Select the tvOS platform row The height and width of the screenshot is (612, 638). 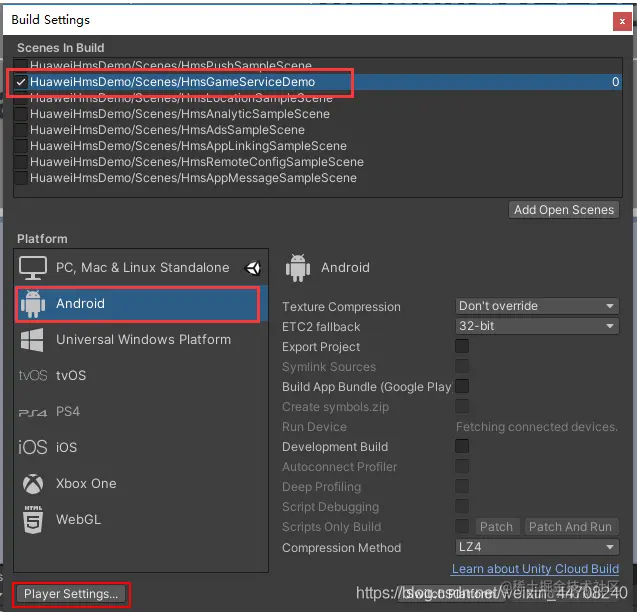coord(141,375)
